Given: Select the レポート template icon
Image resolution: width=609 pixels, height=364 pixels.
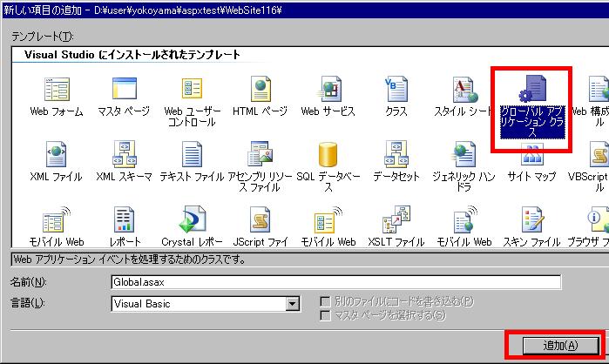Looking at the screenshot, I should coord(125,219).
